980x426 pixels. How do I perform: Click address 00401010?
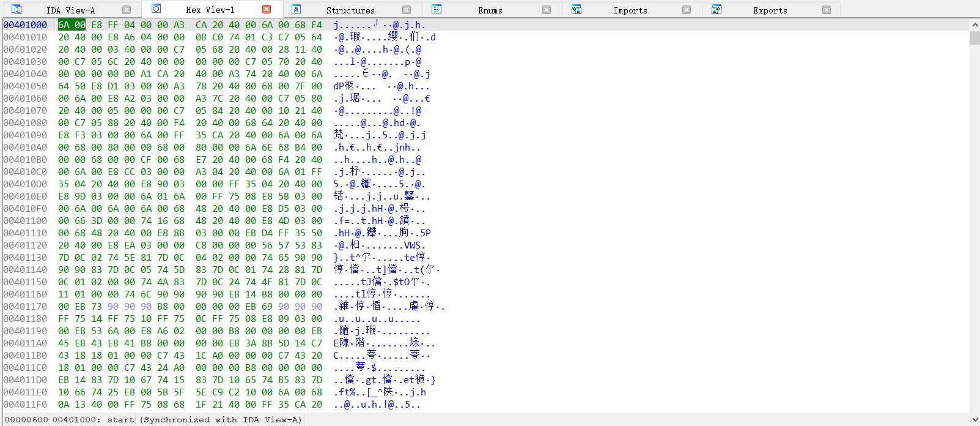pyautogui.click(x=25, y=37)
